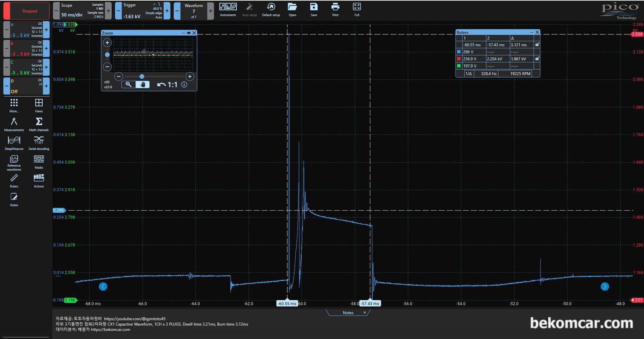Image resolution: width=644 pixels, height=339 pixels.
Task: Expand channel A settings with plus button
Action: 46,30
